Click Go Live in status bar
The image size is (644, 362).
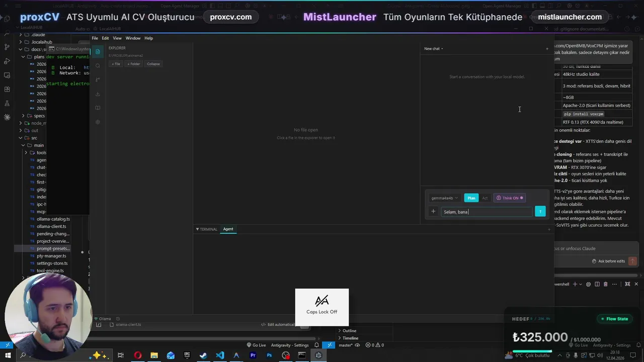click(256, 345)
